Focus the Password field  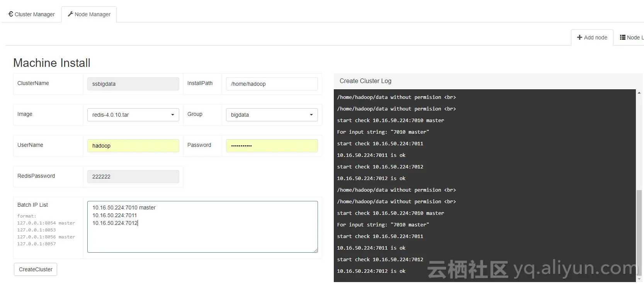click(272, 146)
